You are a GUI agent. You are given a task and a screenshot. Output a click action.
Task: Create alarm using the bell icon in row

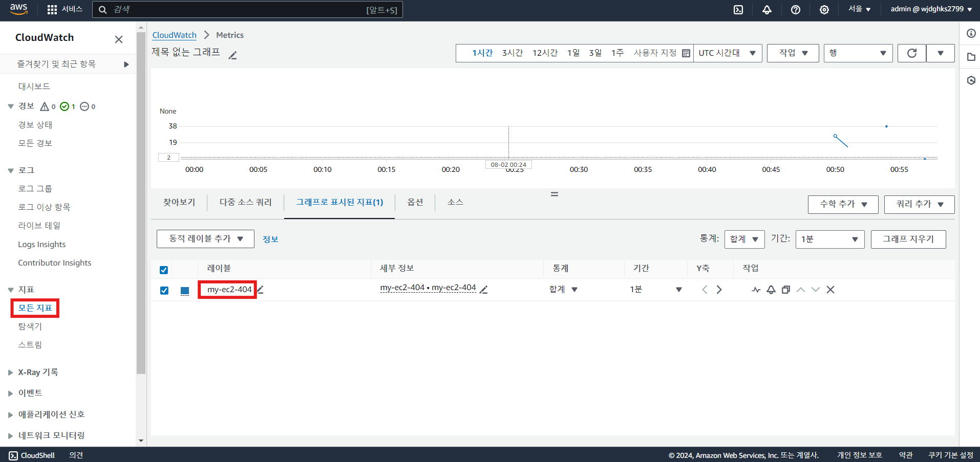coord(771,290)
